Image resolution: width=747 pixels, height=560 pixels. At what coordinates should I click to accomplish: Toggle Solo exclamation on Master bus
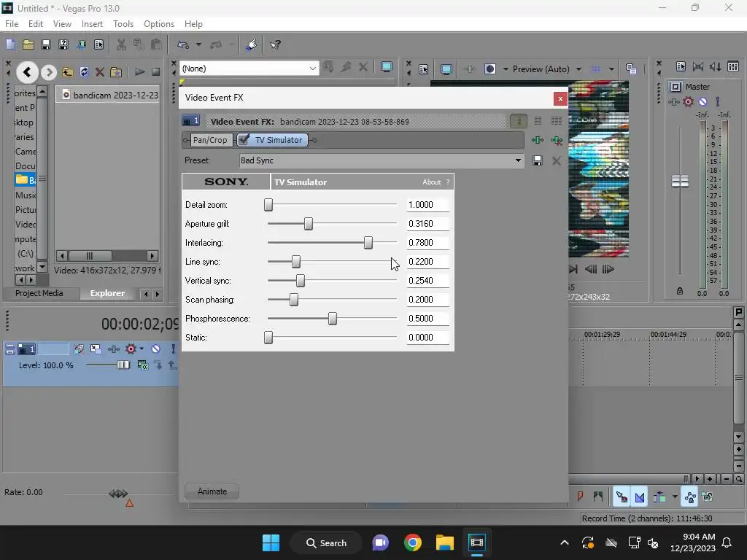[718, 101]
